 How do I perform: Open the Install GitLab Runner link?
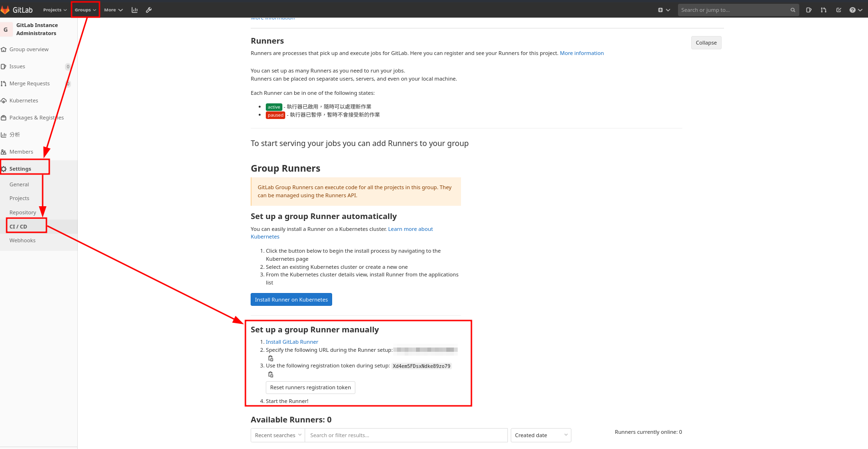pyautogui.click(x=292, y=342)
